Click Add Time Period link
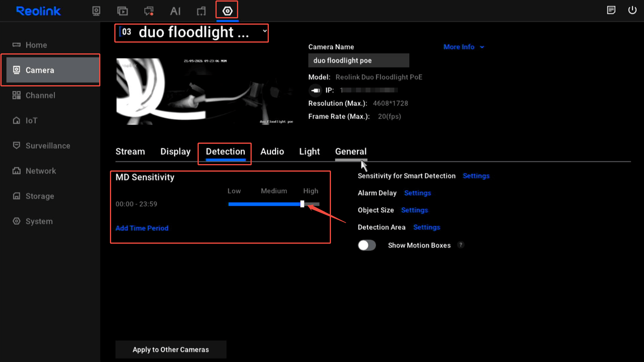Screen dimensions: 644x362 (x=142, y=228)
